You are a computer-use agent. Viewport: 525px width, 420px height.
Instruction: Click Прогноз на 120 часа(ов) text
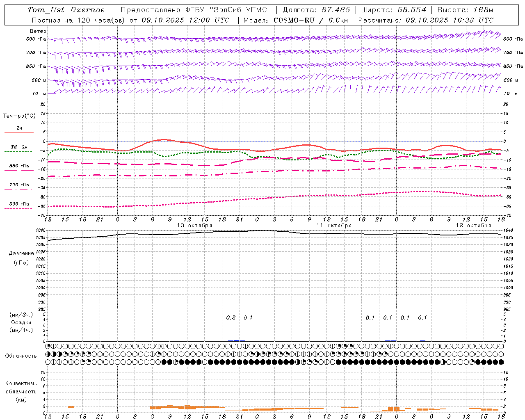tap(79, 20)
